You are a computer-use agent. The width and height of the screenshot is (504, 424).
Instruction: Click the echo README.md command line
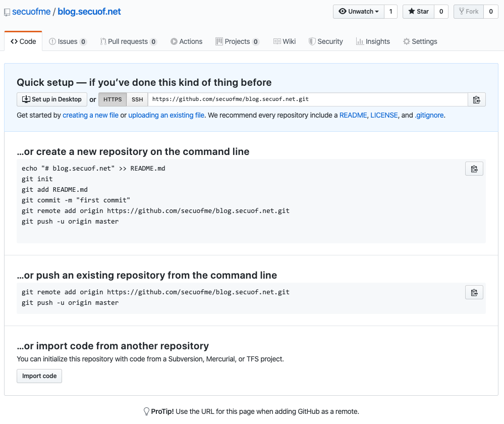click(x=93, y=169)
